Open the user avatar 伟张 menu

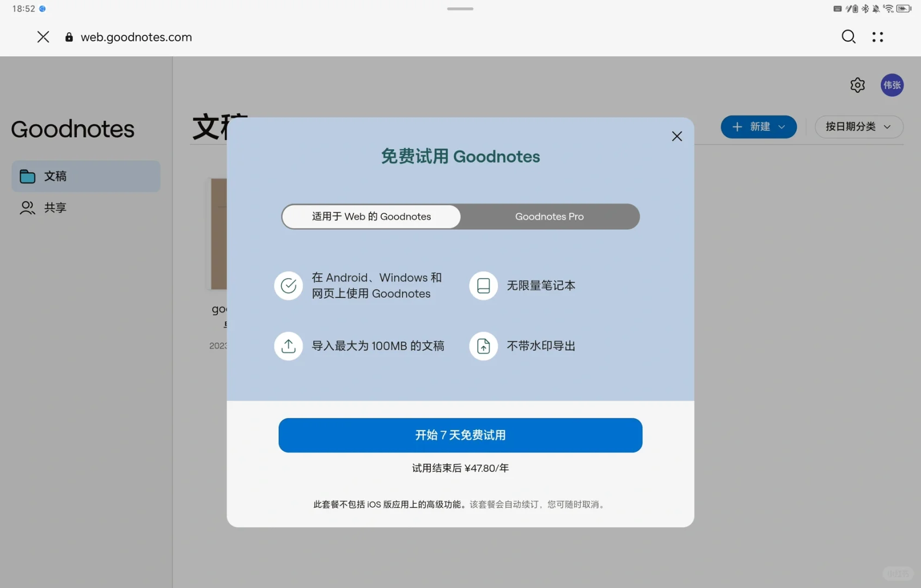[x=892, y=85]
